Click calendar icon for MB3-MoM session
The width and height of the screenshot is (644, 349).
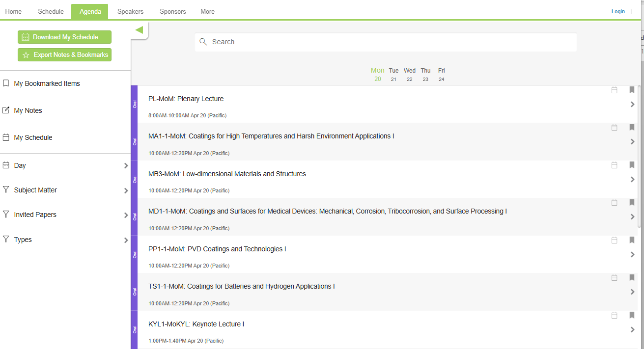(x=614, y=165)
